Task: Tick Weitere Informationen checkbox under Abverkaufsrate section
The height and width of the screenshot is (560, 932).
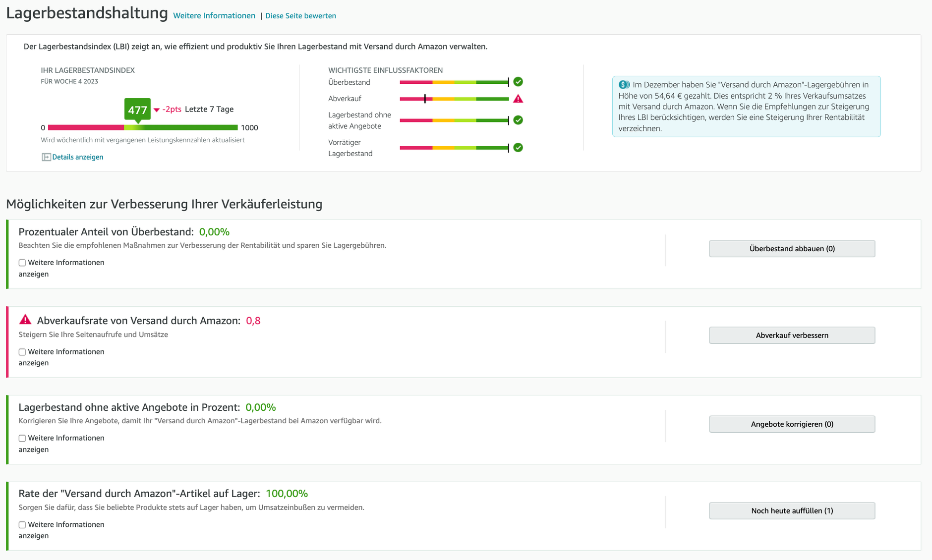Action: click(22, 352)
